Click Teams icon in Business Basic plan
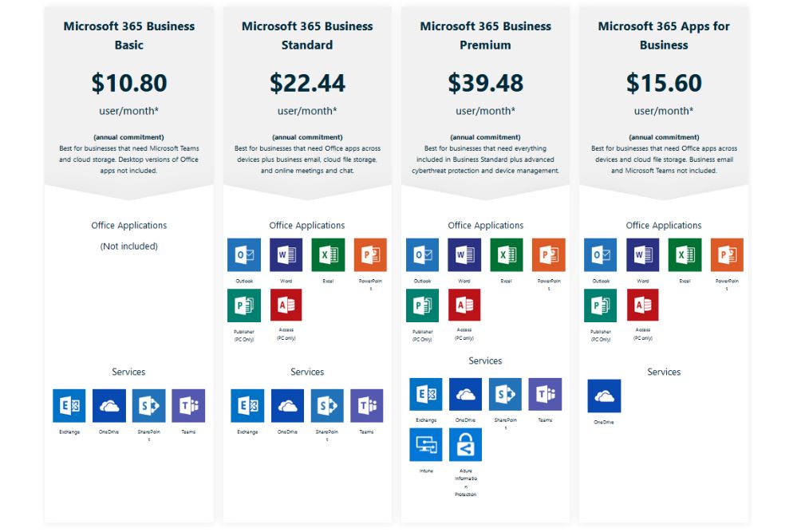 point(188,406)
